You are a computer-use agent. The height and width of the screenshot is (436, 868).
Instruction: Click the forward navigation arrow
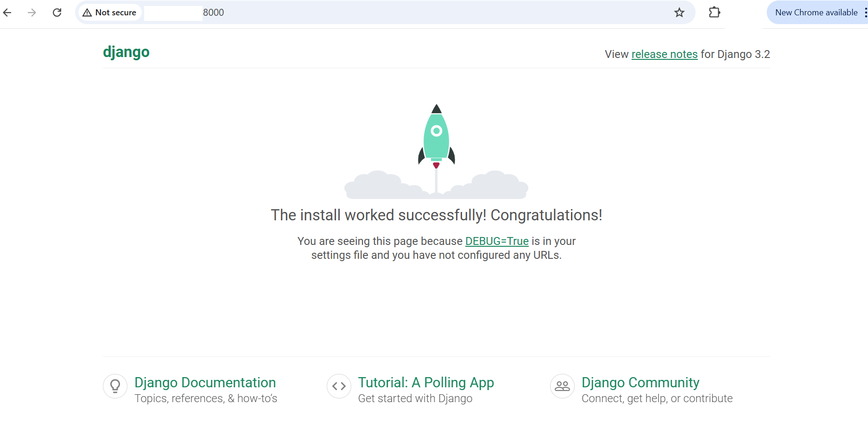tap(32, 13)
